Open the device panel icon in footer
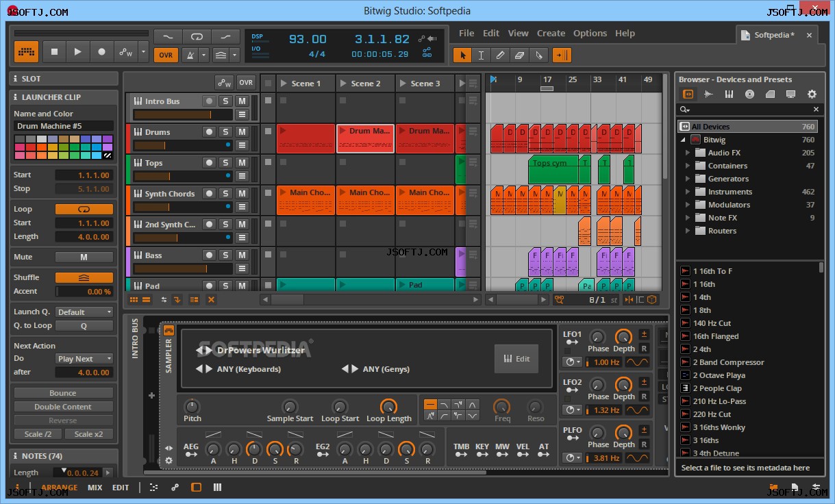Screen dimensions: 835x504 click(x=196, y=488)
